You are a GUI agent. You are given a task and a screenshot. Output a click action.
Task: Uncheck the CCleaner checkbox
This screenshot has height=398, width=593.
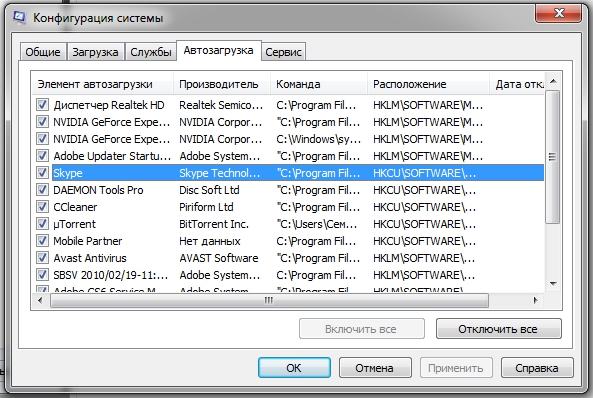pos(42,207)
